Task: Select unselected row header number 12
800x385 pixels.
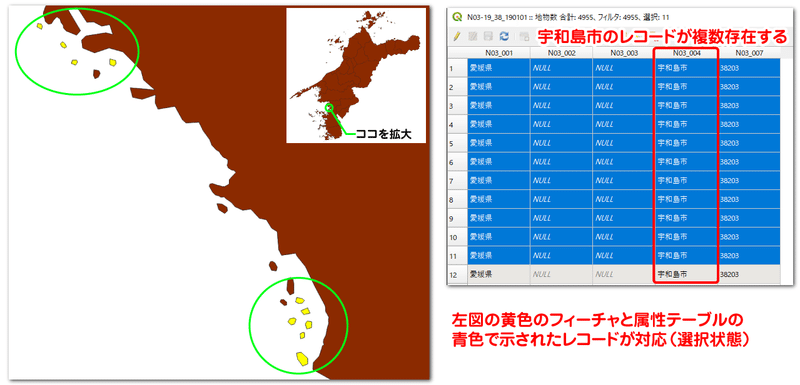Action: click(457, 274)
